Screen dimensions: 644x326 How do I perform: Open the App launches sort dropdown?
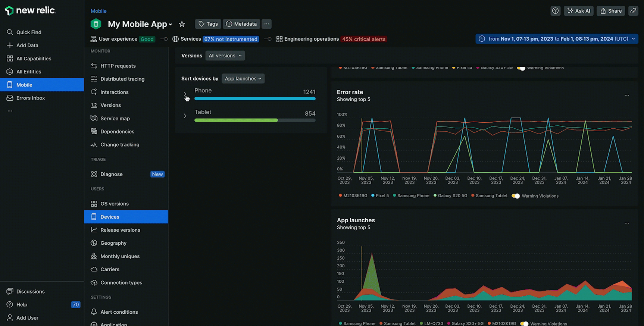click(243, 79)
